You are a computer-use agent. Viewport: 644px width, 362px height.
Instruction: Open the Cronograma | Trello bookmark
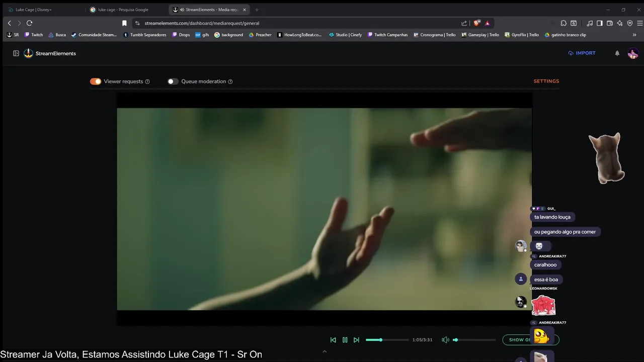pos(435,35)
